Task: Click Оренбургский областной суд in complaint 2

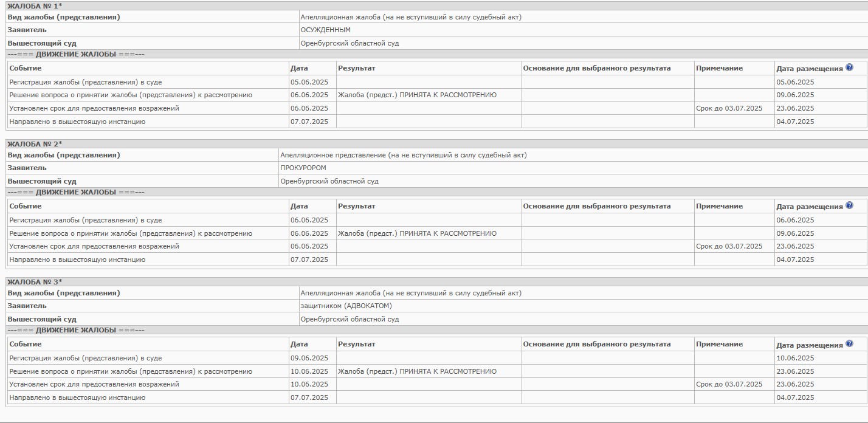Action: (329, 181)
